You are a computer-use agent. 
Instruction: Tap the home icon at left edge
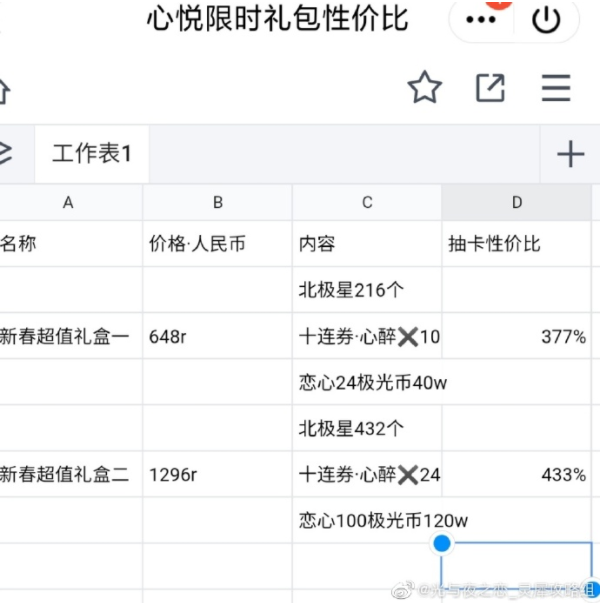(x=4, y=90)
